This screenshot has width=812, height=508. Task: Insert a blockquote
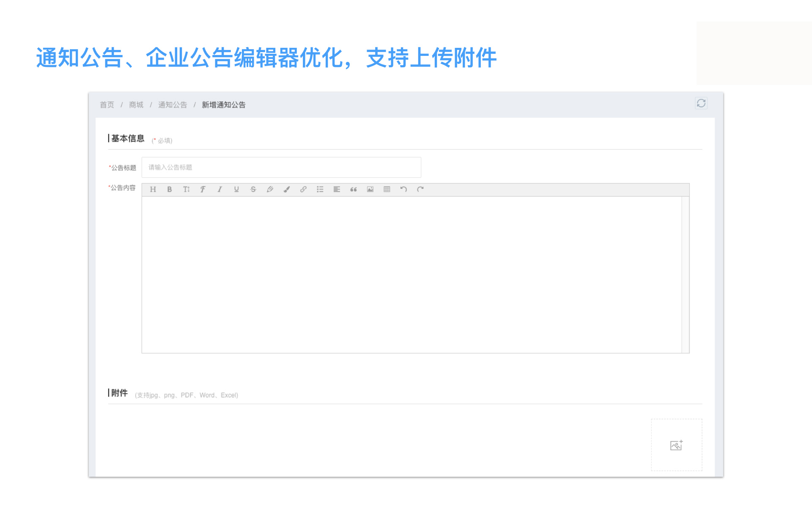[354, 189]
